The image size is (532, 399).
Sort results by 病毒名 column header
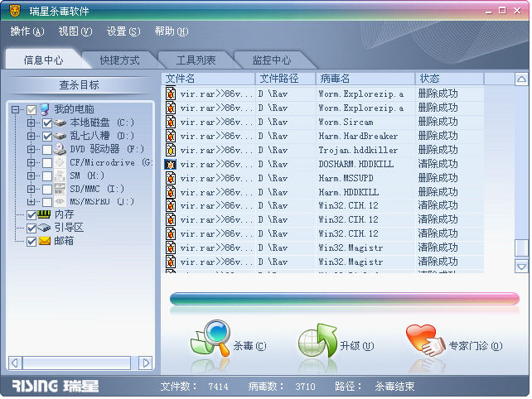[x=365, y=79]
